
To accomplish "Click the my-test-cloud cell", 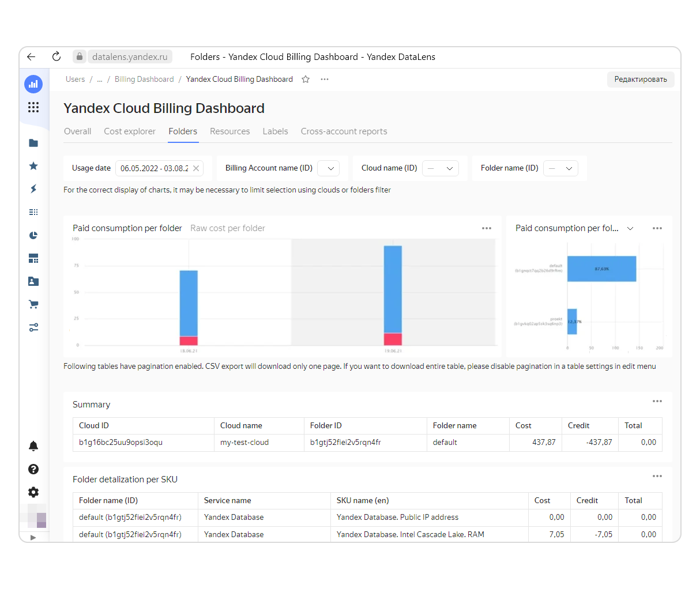I will (259, 443).
